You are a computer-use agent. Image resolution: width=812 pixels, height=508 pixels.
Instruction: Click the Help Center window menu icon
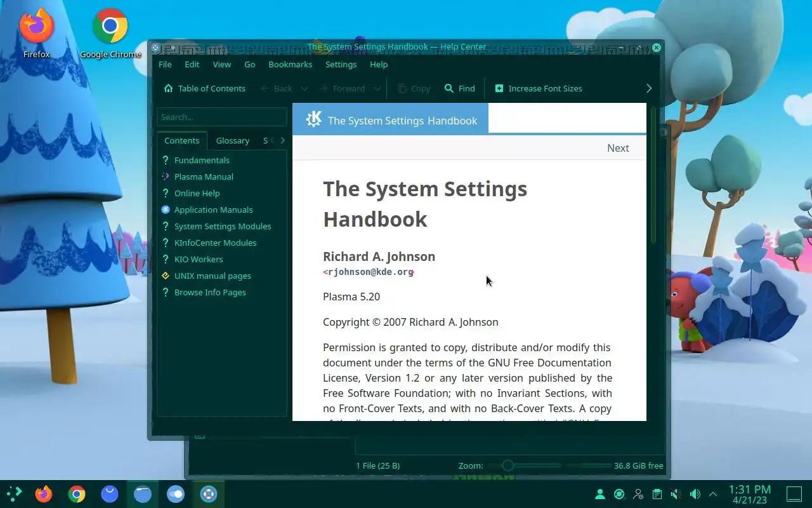(155, 47)
